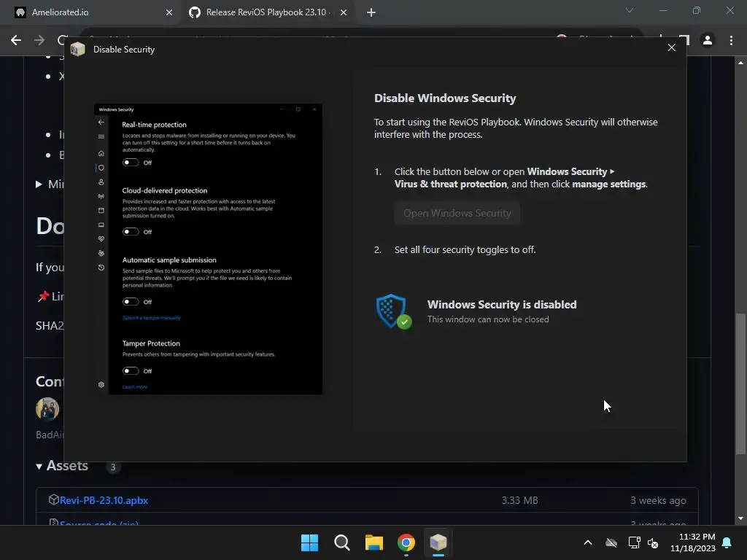Click the network display tray icon
The image size is (747, 560).
tap(634, 542)
